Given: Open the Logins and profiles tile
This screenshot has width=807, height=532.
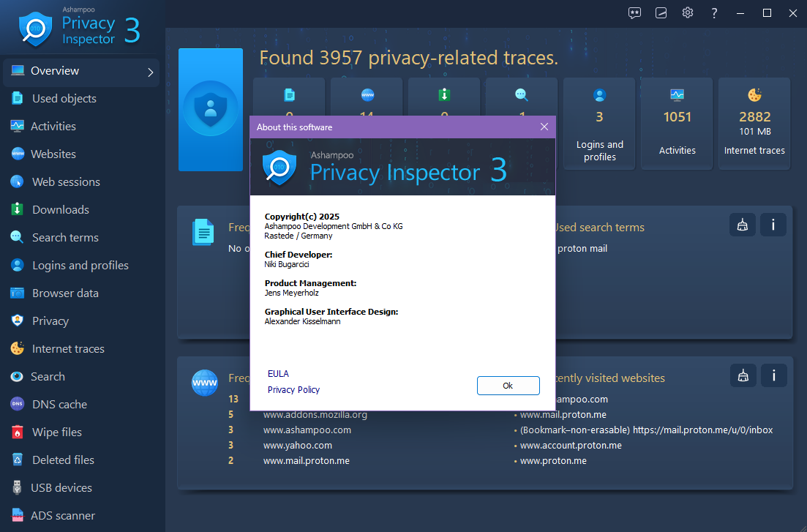Looking at the screenshot, I should [599, 124].
